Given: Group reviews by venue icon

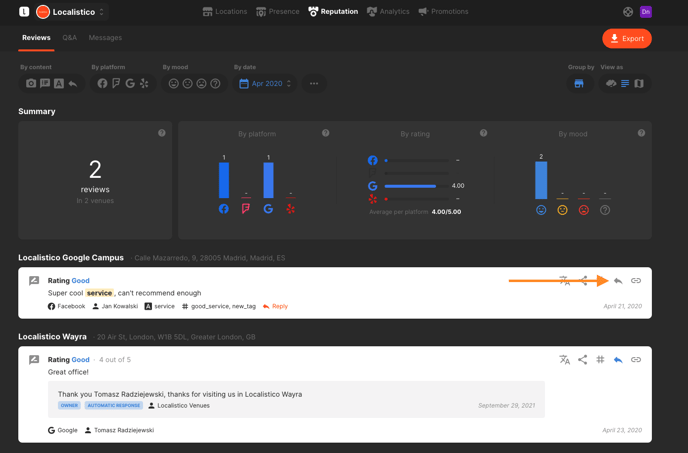Looking at the screenshot, I should click(579, 83).
